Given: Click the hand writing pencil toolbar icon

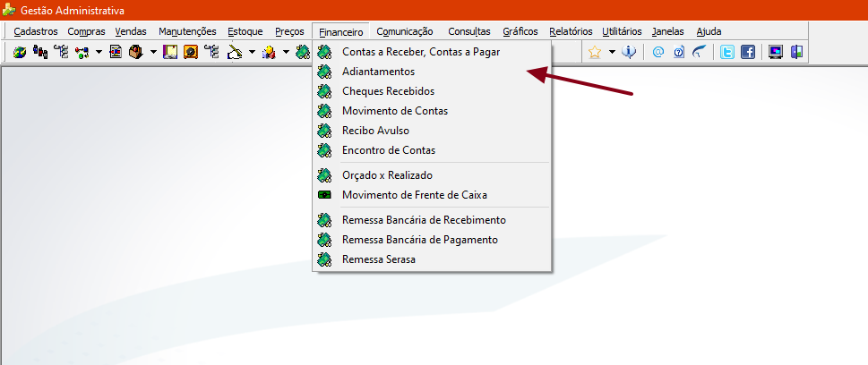Looking at the screenshot, I should coord(236,53).
